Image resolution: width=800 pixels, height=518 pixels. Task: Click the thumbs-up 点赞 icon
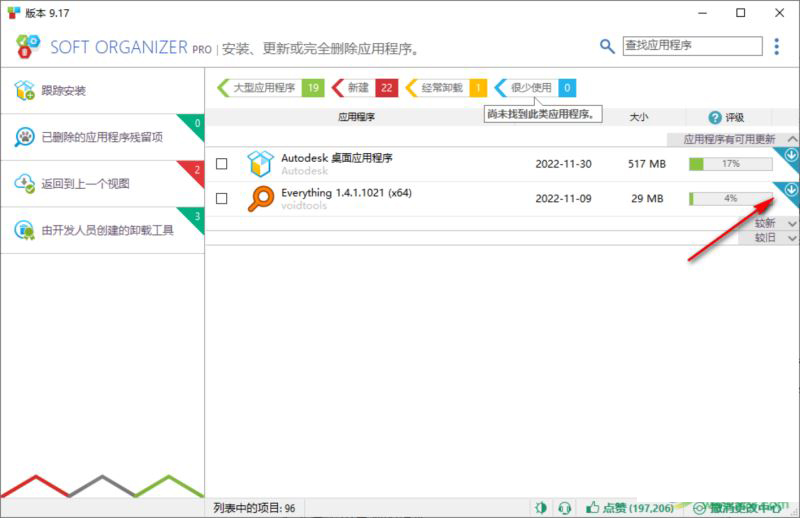coord(592,507)
